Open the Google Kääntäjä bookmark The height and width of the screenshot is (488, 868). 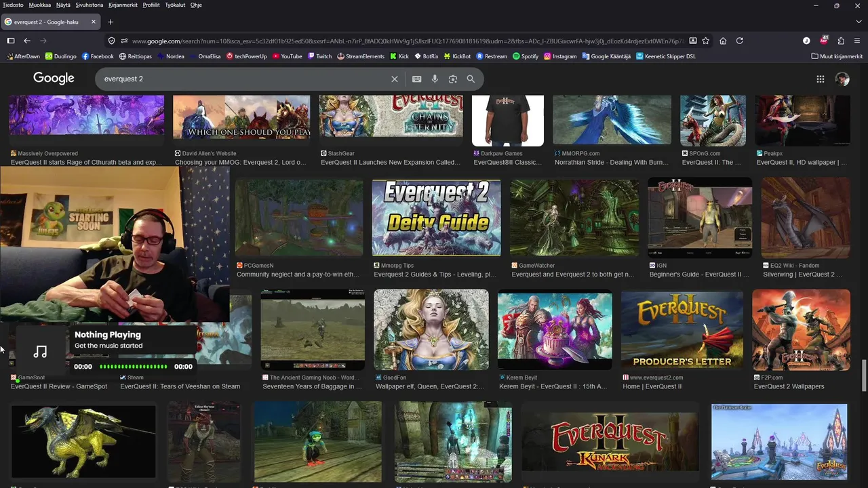tap(606, 56)
